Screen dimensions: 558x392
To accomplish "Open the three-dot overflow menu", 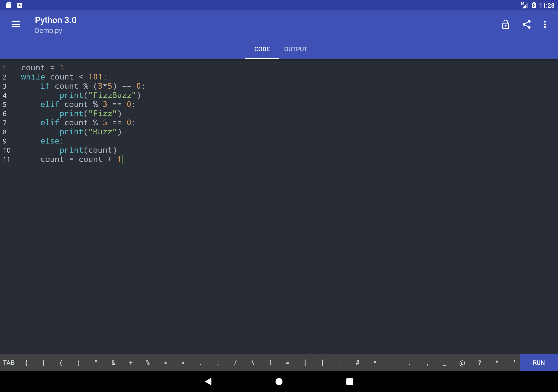I will pos(545,24).
